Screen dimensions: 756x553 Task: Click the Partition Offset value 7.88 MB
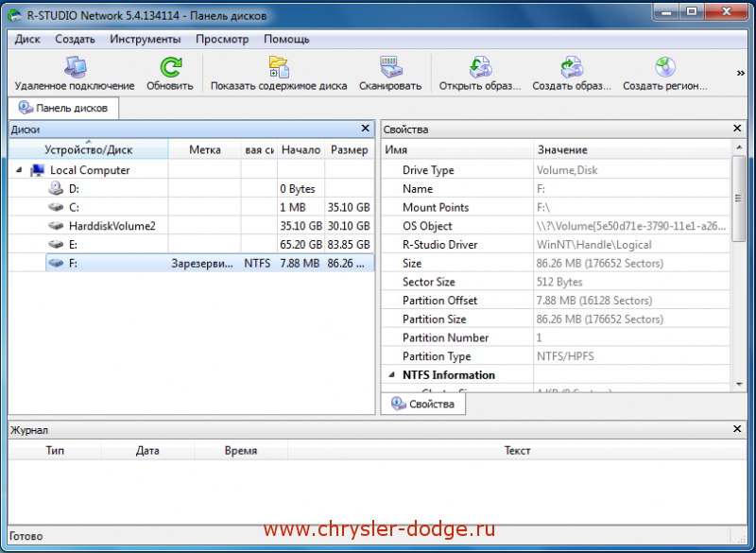point(594,301)
